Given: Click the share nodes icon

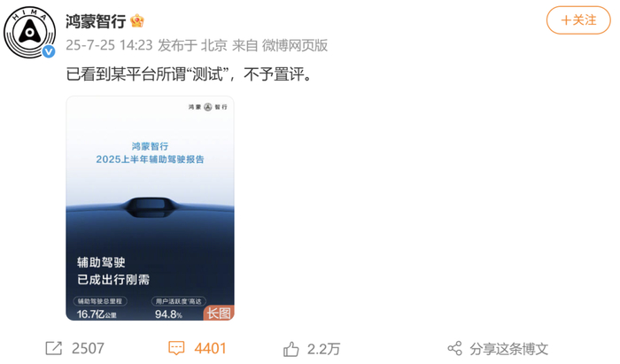Looking at the screenshot, I should click(x=454, y=349).
